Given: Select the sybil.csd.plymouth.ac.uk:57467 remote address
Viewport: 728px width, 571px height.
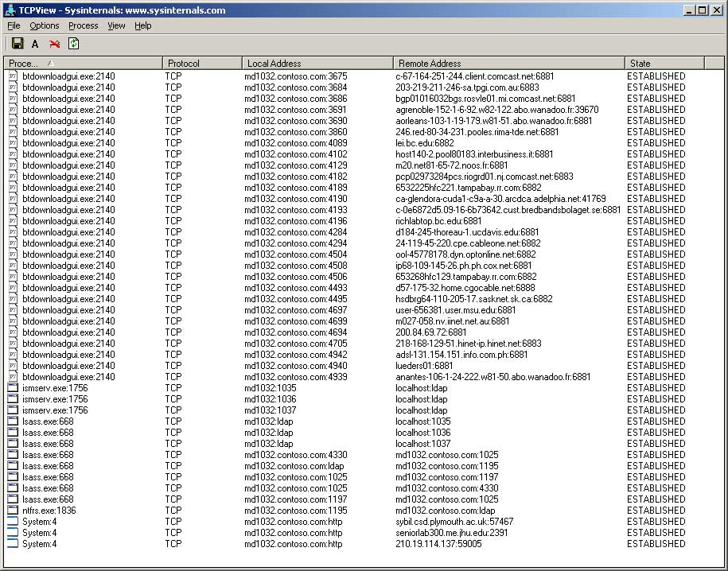Looking at the screenshot, I should tap(454, 522).
